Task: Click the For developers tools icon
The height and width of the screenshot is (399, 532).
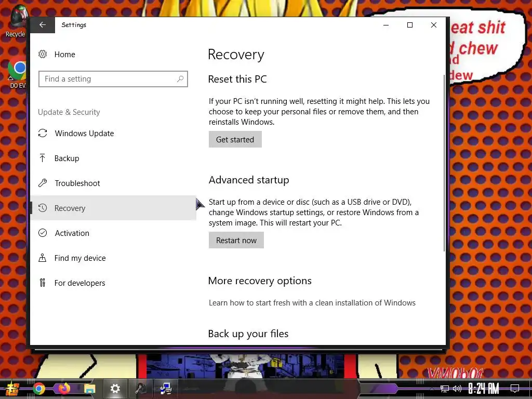Action: coord(43,283)
